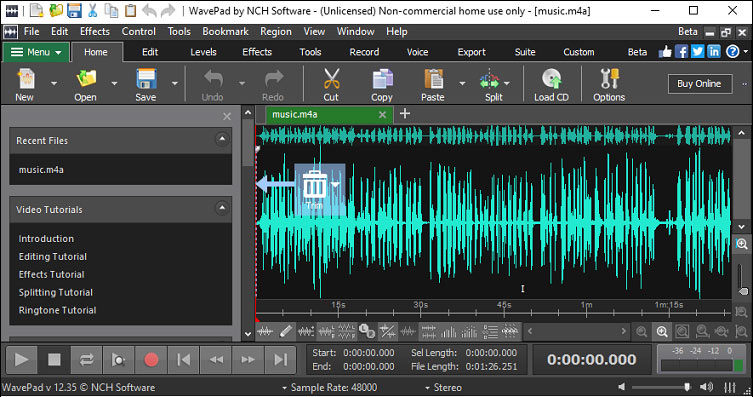Start playback with the Play button
This screenshot has width=753, height=397.
tap(22, 360)
